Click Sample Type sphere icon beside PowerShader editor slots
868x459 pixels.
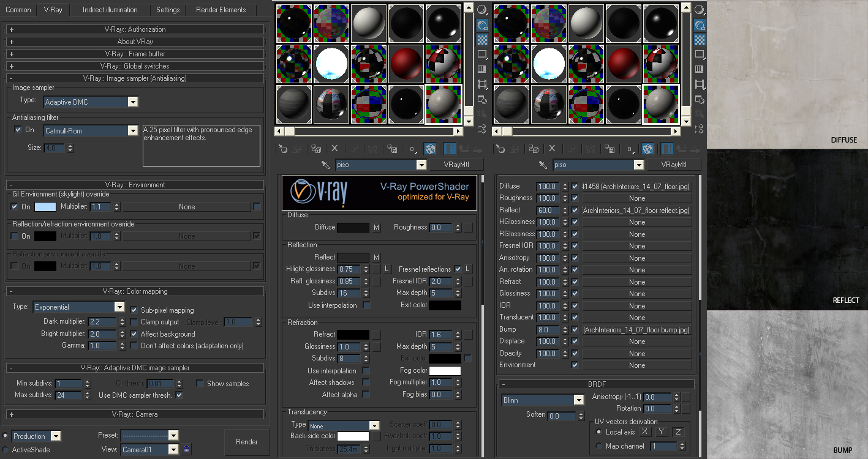tap(482, 10)
